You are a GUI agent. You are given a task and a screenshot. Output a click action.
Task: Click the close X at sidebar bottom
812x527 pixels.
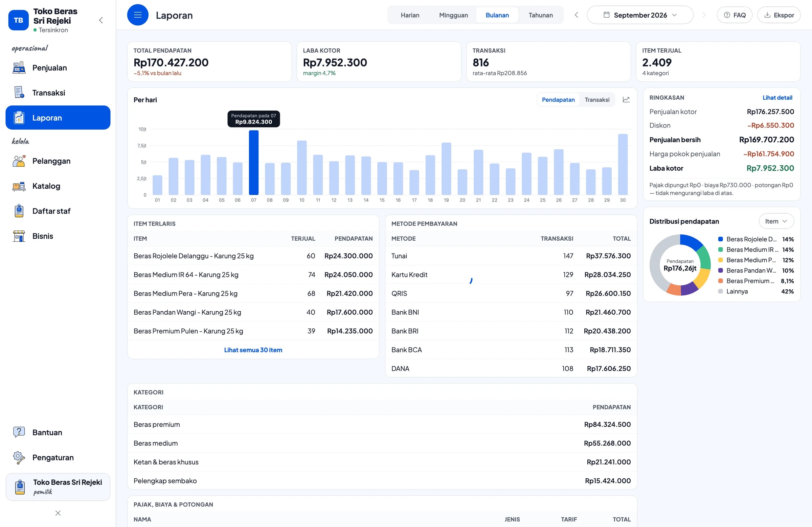pos(58,513)
